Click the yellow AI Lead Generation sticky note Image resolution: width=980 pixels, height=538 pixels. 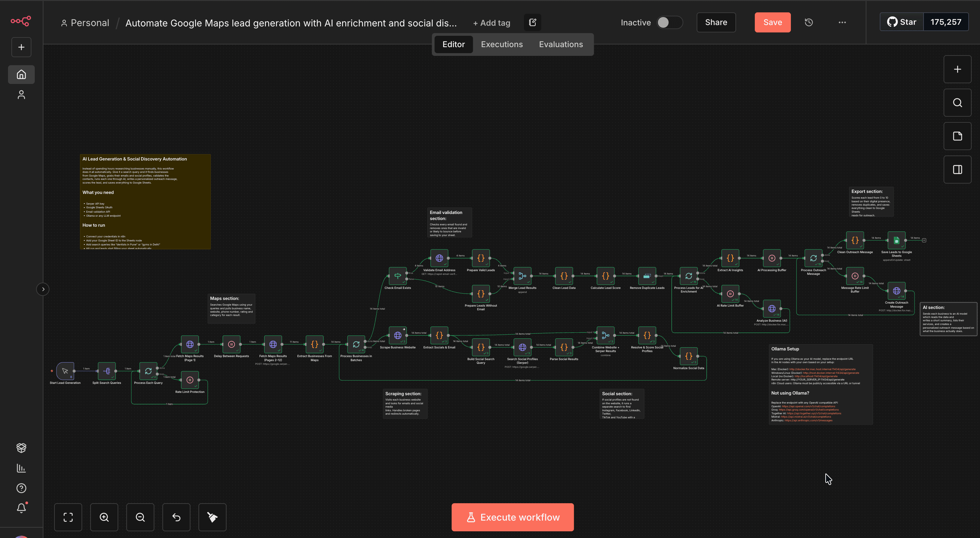[145, 202]
